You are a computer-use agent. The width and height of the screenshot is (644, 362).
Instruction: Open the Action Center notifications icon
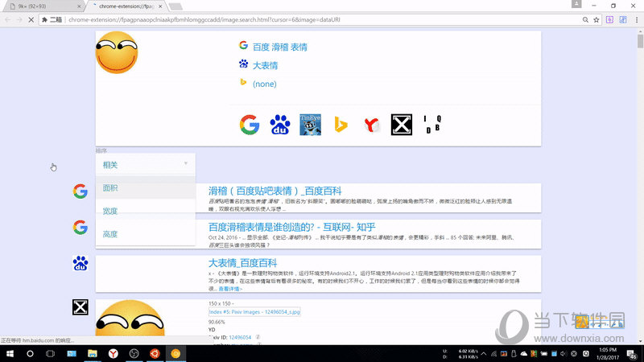tap(632, 353)
